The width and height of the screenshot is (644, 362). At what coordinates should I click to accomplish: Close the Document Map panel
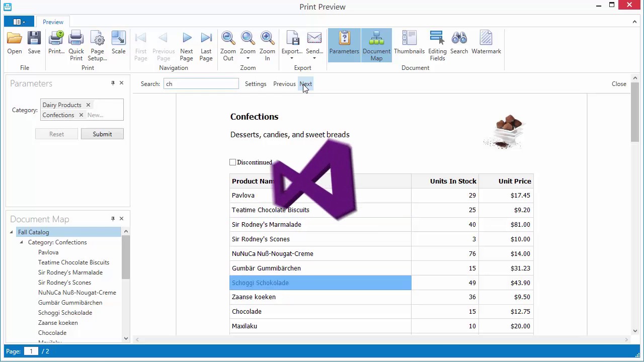pyautogui.click(x=121, y=219)
